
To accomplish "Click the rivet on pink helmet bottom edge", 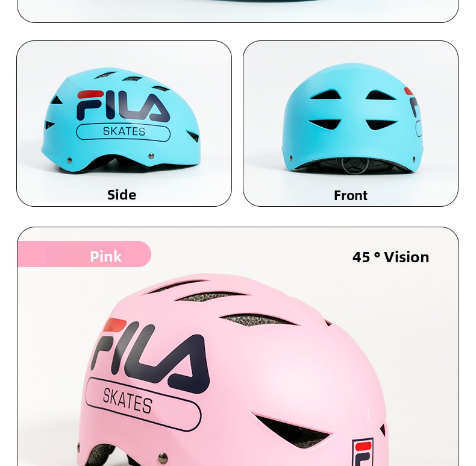I will 163,456.
